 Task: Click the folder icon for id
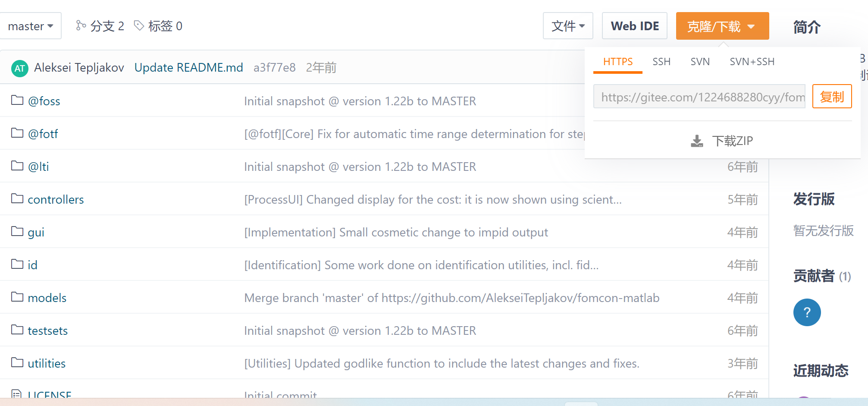(x=17, y=264)
